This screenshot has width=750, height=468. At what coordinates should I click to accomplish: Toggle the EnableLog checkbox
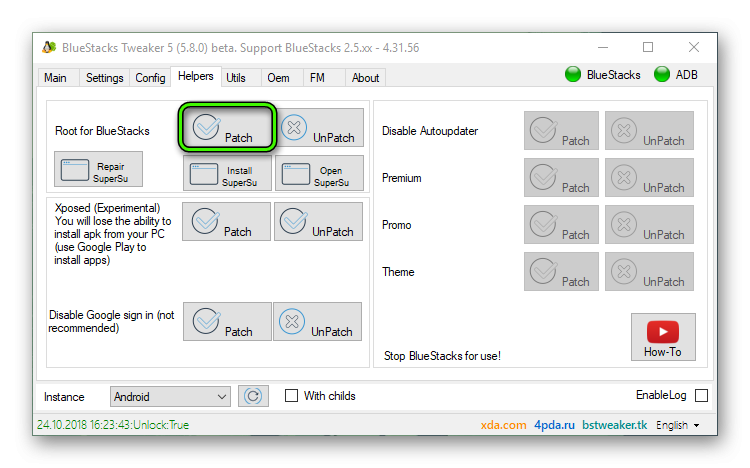point(701,396)
